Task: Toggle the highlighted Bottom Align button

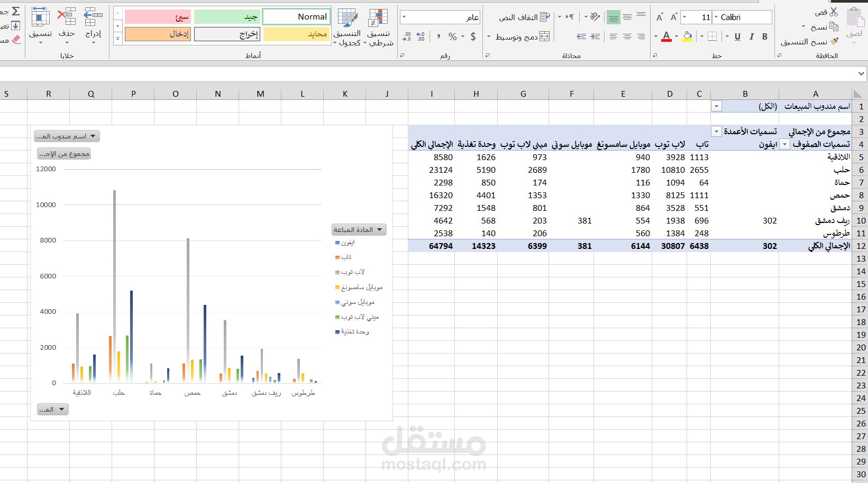Action: [614, 17]
